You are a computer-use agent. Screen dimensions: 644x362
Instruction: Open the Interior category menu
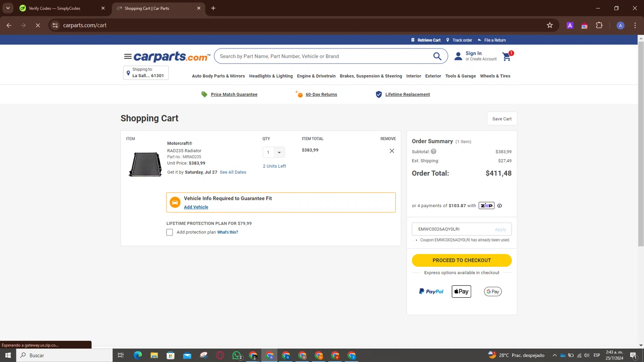click(x=413, y=76)
